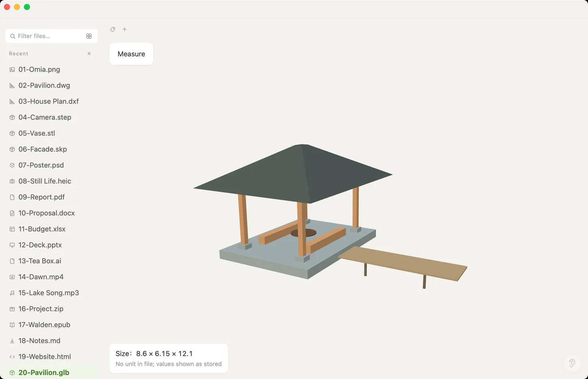Image resolution: width=588 pixels, height=379 pixels.
Task: Click the cube icon beside 04-Camera.step
Action: (12, 118)
